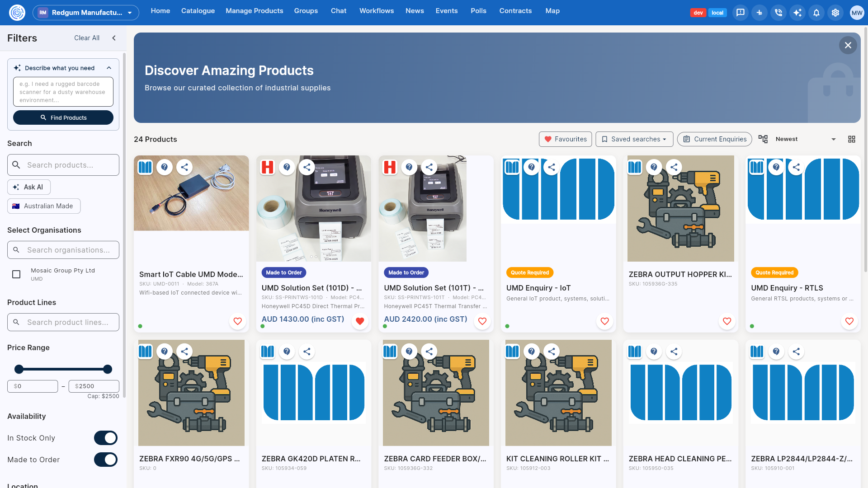
Task: Click the plus add icon in header
Action: pos(759,13)
